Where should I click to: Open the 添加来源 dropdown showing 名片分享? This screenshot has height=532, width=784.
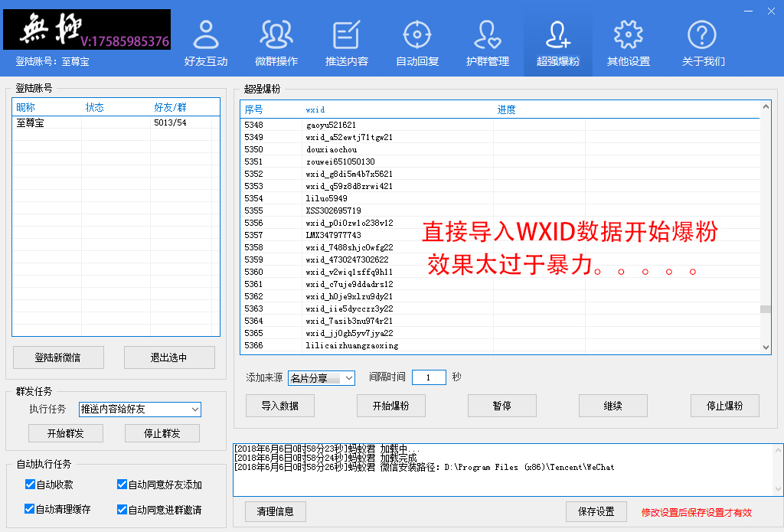tap(321, 377)
